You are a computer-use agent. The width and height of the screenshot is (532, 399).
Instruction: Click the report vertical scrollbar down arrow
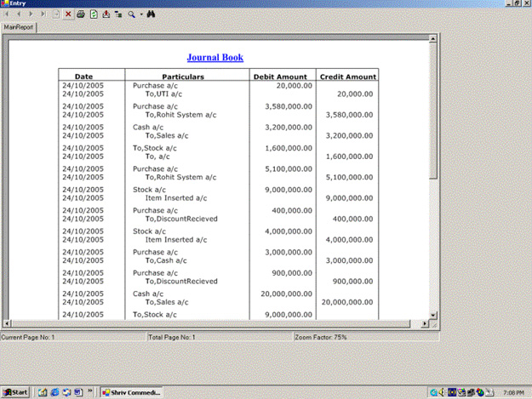(433, 314)
